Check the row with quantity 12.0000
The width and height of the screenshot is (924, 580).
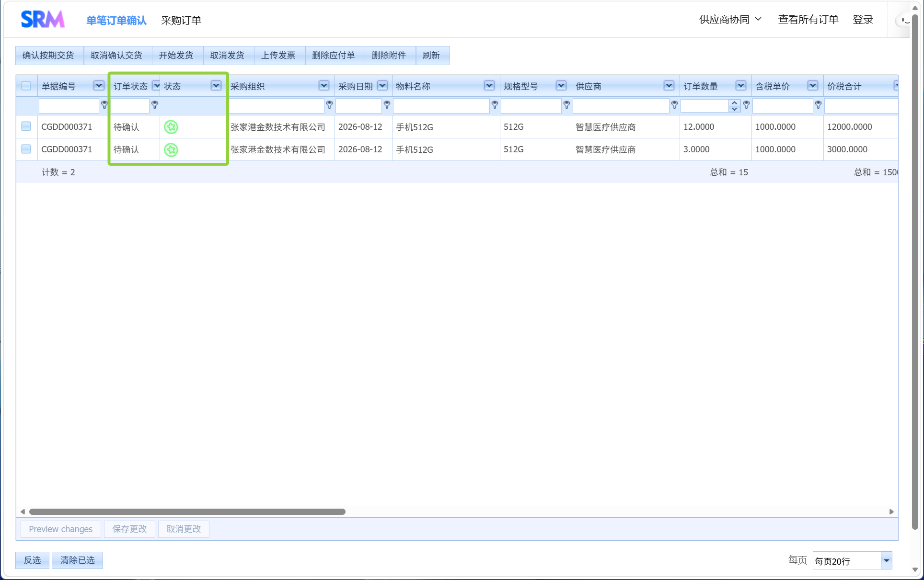tap(26, 126)
